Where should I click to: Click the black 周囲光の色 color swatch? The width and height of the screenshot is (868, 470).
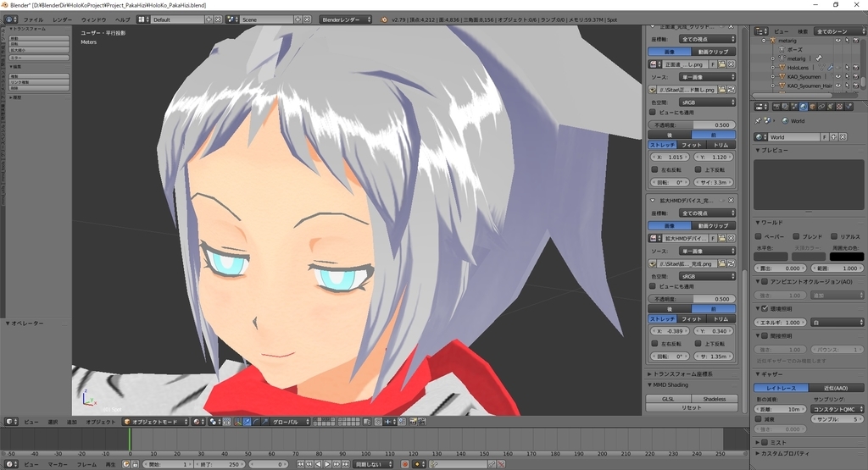pyautogui.click(x=847, y=257)
